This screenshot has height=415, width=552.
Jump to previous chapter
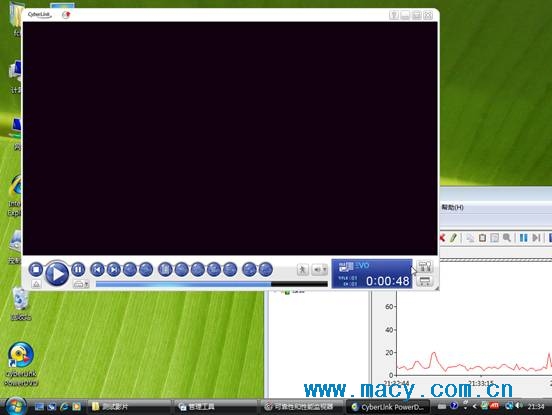[x=98, y=270]
